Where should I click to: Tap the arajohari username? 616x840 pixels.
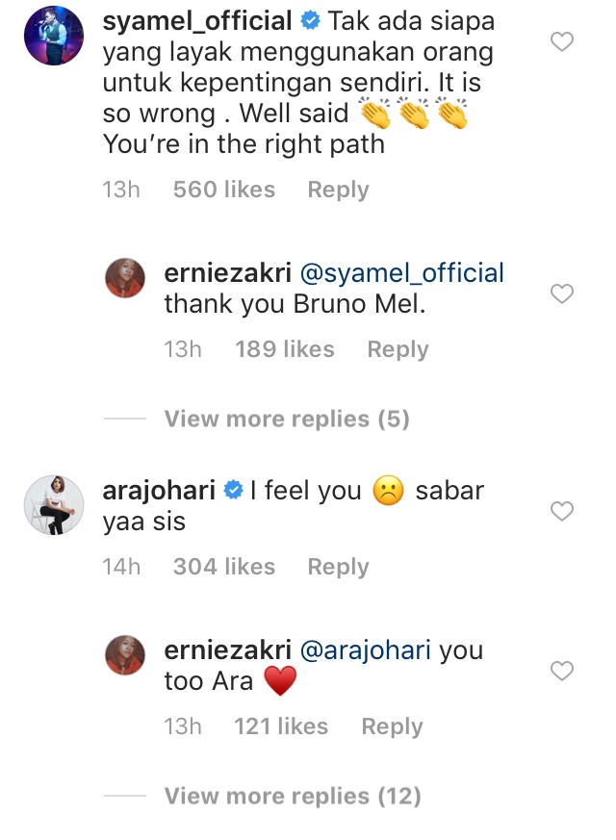[x=159, y=491]
